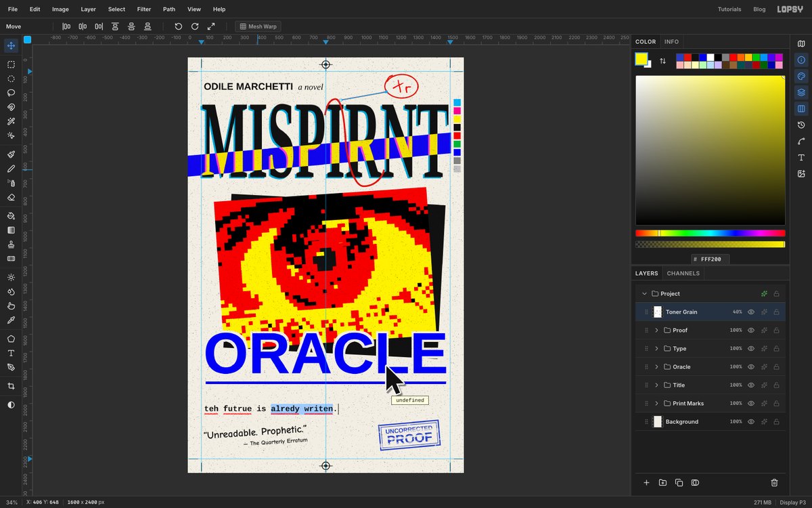The width and height of the screenshot is (812, 508).
Task: Click the rainbow hue slider
Action: tap(710, 233)
